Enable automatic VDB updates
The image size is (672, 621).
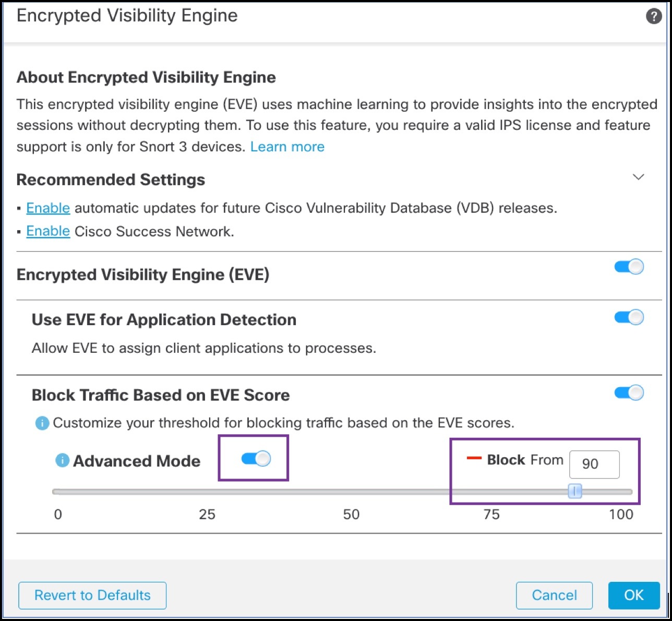pyautogui.click(x=48, y=208)
